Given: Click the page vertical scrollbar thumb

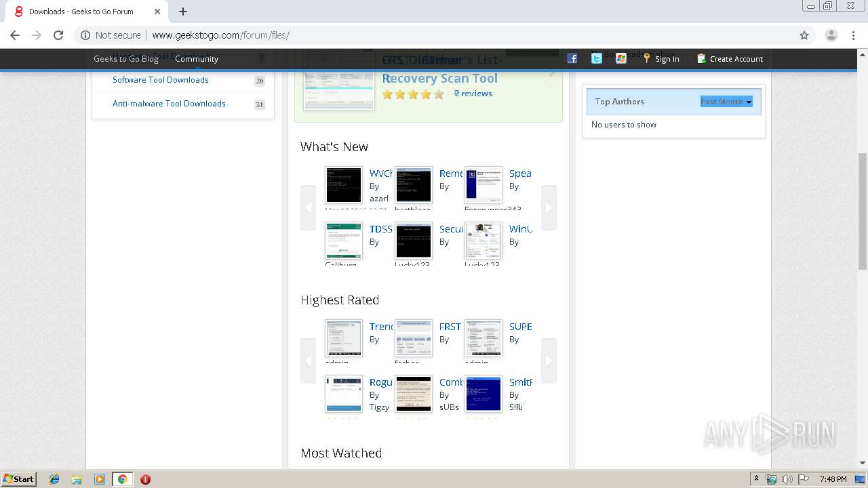Looking at the screenshot, I should click(x=862, y=210).
